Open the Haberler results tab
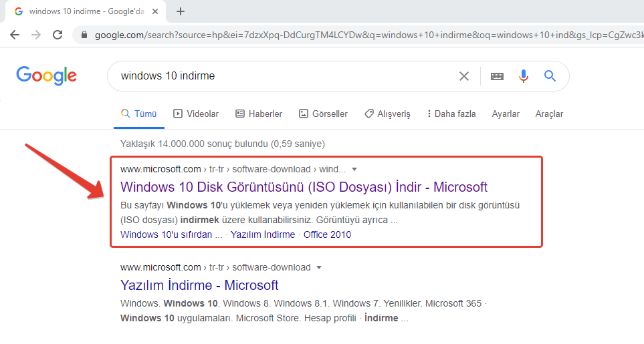 click(259, 114)
